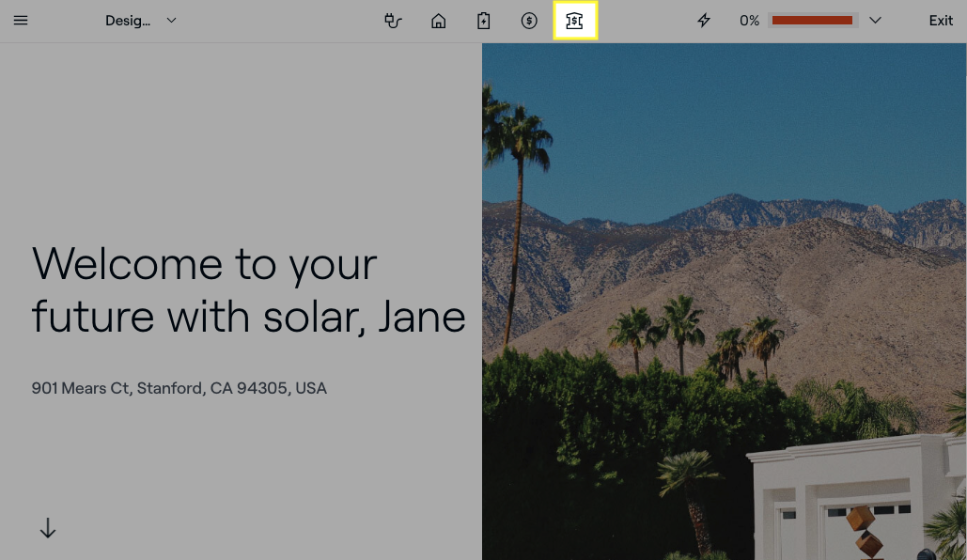Click the "Welcome to your future" heading

(248, 289)
